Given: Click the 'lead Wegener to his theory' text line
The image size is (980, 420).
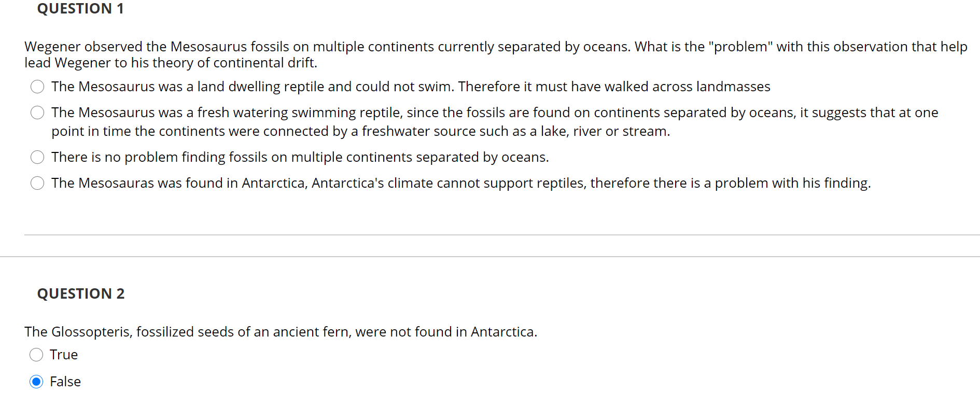Looking at the screenshot, I should 171,63.
